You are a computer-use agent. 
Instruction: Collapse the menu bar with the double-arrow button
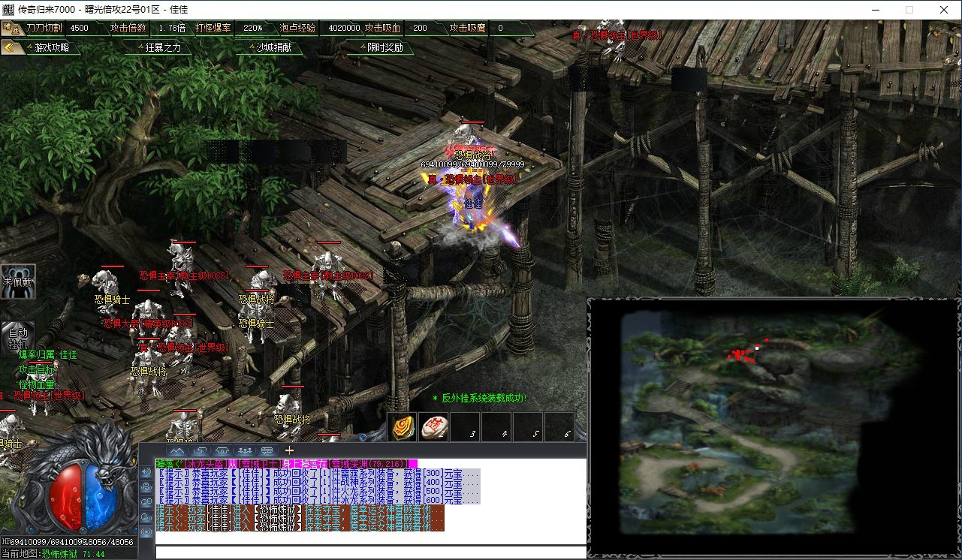tap(11, 47)
